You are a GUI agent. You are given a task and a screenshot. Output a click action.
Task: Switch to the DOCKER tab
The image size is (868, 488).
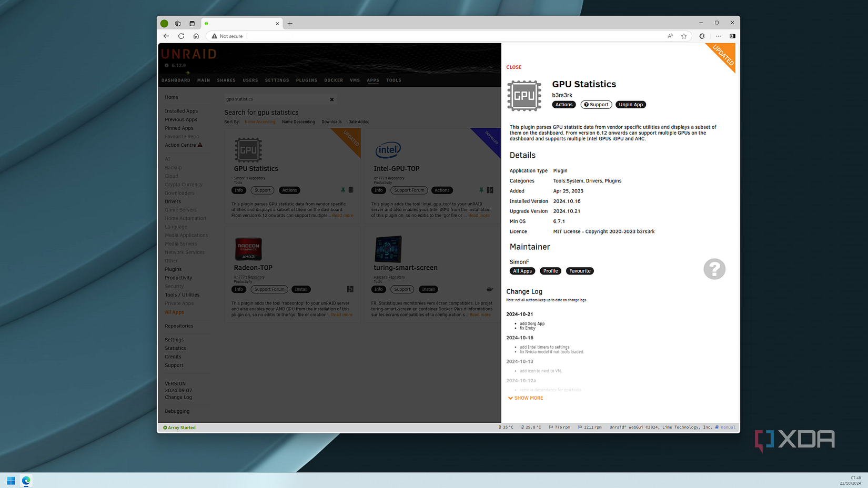coord(333,80)
